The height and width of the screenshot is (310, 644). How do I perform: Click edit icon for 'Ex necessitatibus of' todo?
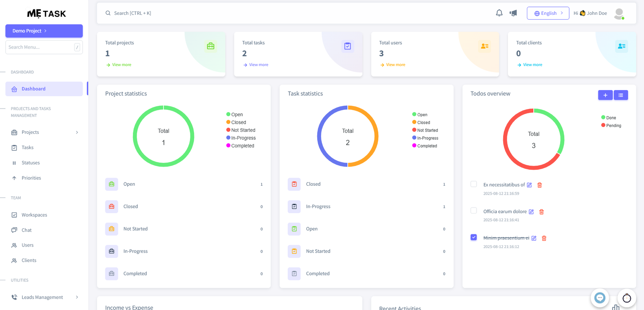529,185
